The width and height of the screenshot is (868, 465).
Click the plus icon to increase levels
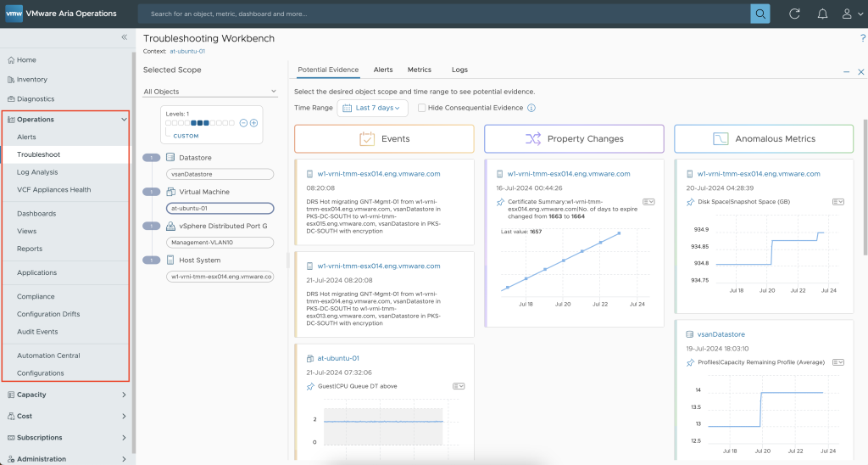(x=253, y=123)
